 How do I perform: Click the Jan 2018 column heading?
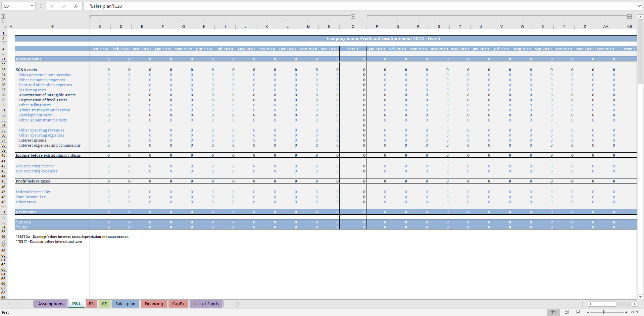(100, 49)
